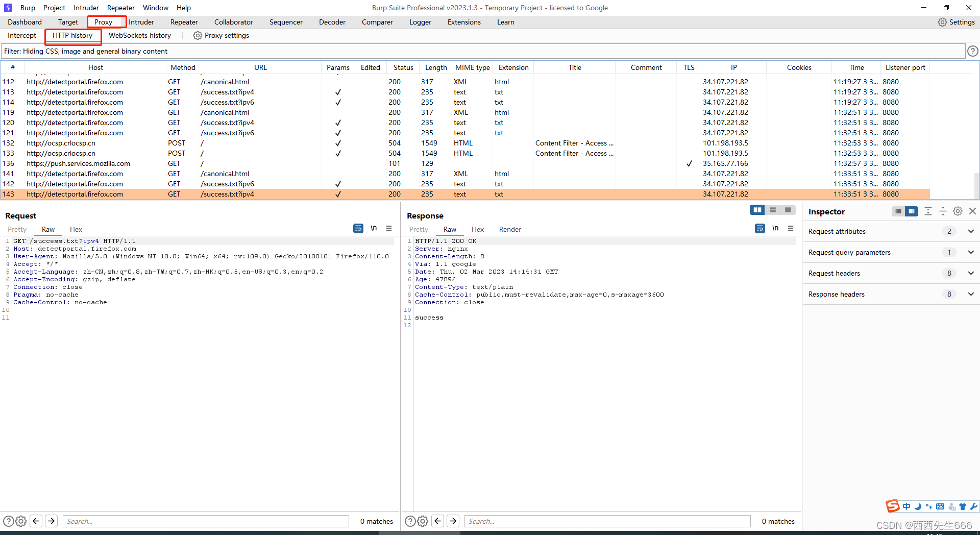
Task: Open WebSockets history sub-tab
Action: point(140,35)
